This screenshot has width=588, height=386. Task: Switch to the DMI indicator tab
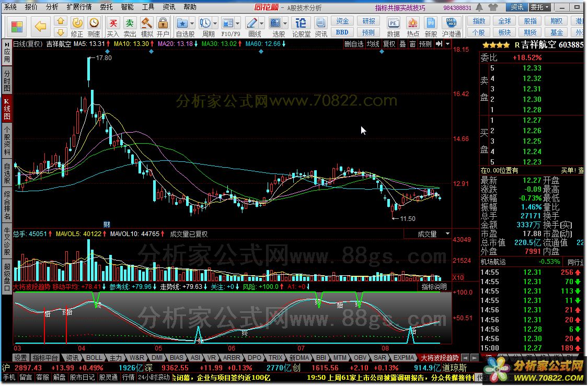157,358
